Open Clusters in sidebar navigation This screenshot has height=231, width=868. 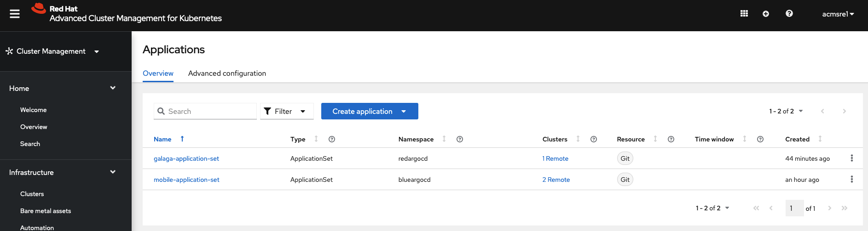(x=32, y=194)
